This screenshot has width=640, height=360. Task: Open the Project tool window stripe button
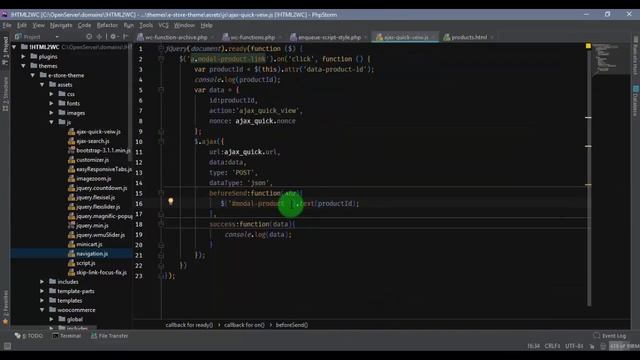(x=5, y=51)
